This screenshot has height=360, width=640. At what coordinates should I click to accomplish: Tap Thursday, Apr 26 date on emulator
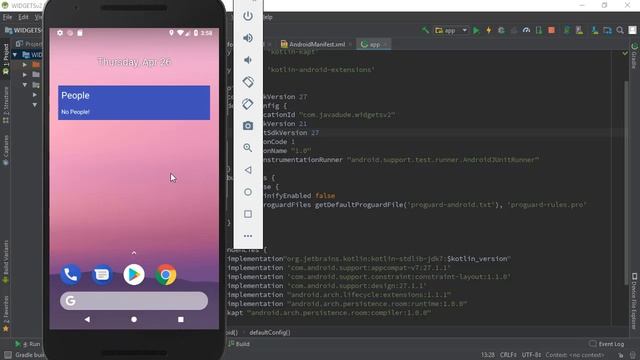pos(134,62)
